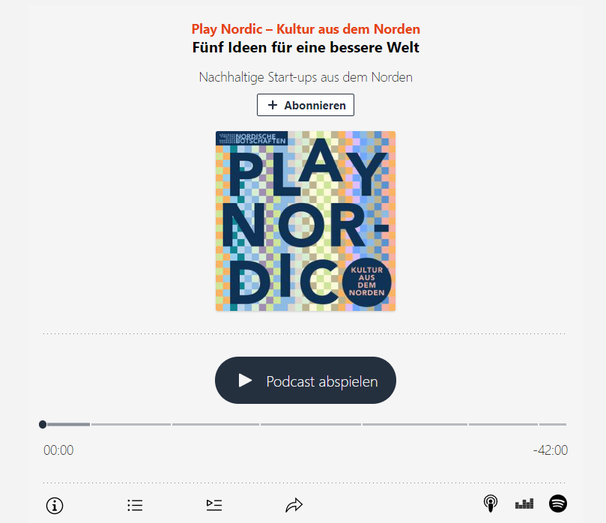The image size is (606, 523).
Task: Jump to the last chapter segment
Action: [553, 424]
